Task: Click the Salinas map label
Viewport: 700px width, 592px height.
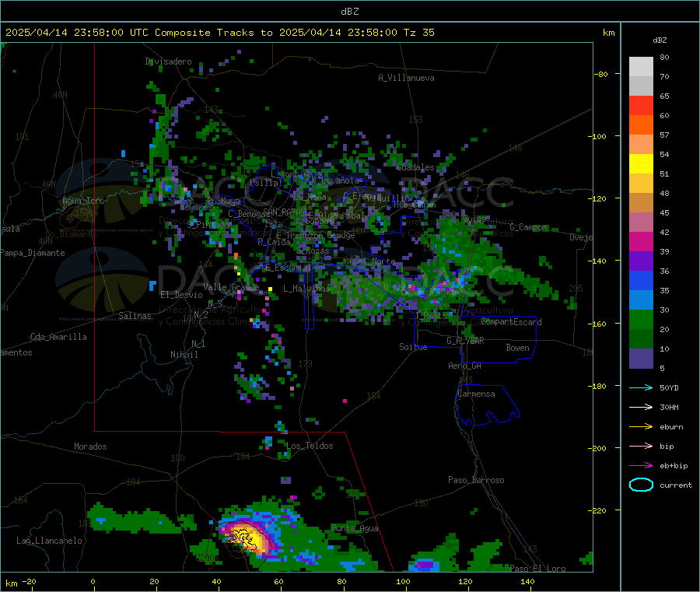Action: 135,316
